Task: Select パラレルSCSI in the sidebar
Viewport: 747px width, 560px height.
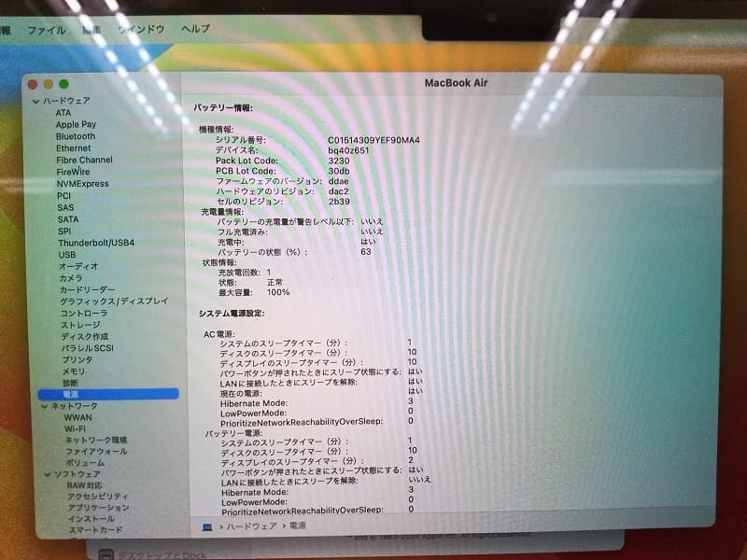Action: pyautogui.click(x=88, y=348)
